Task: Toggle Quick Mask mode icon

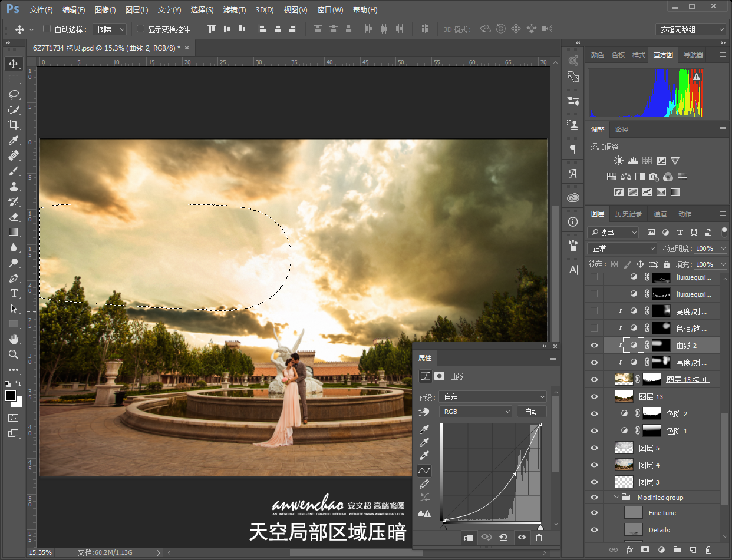Action: pyautogui.click(x=14, y=417)
